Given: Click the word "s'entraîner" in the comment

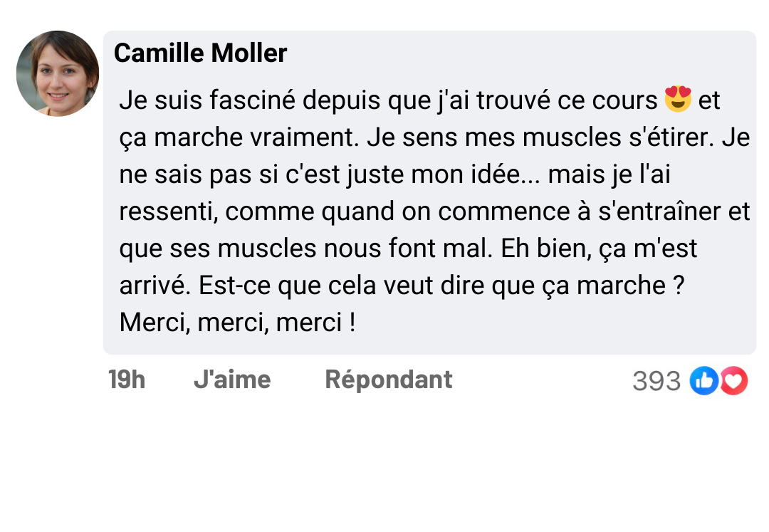Looking at the screenshot, I should 653,212.
